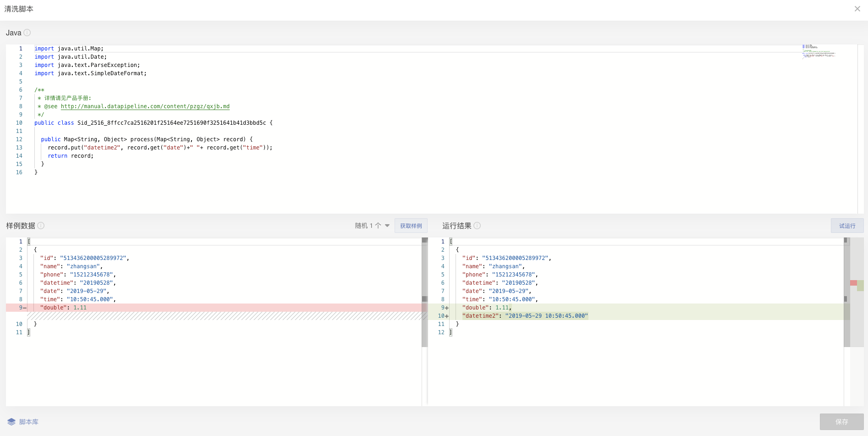Click the info icon beside 运行结果
Image resolution: width=868 pixels, height=436 pixels.
click(477, 226)
